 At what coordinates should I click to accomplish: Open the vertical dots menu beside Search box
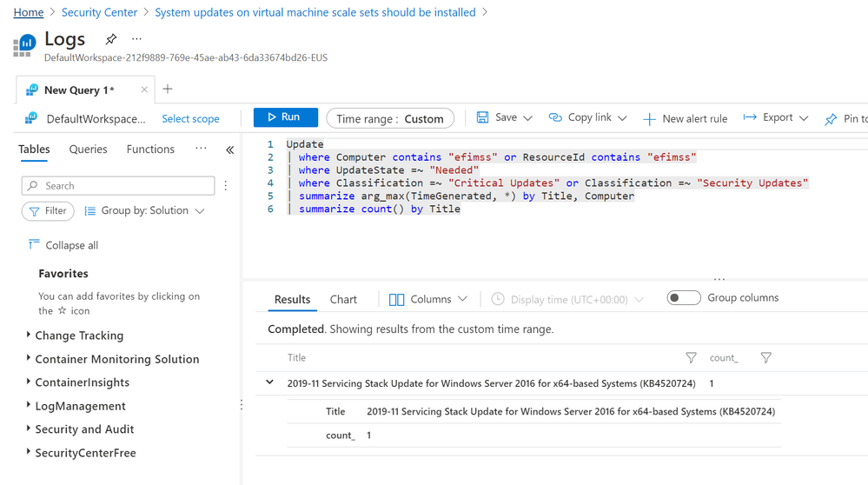(225, 185)
